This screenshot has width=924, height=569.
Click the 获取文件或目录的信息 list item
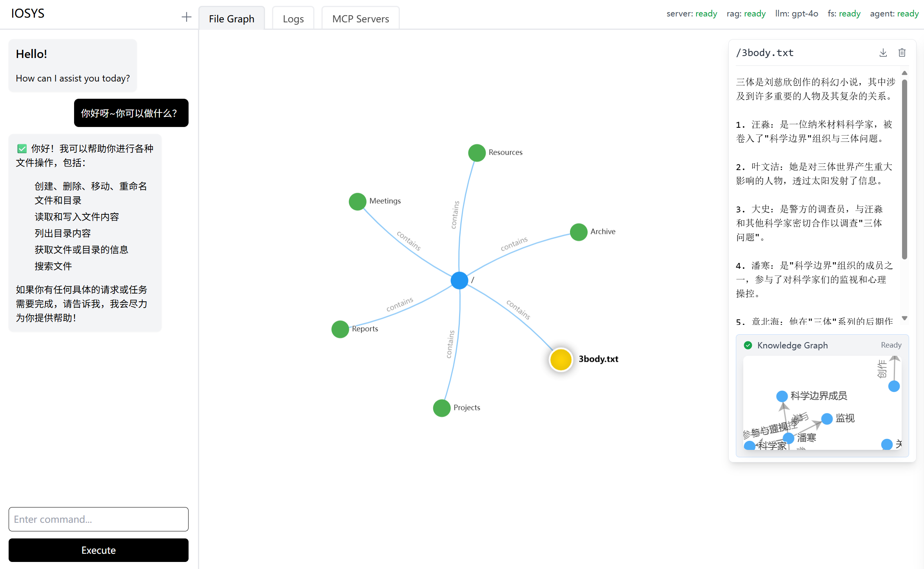82,250
